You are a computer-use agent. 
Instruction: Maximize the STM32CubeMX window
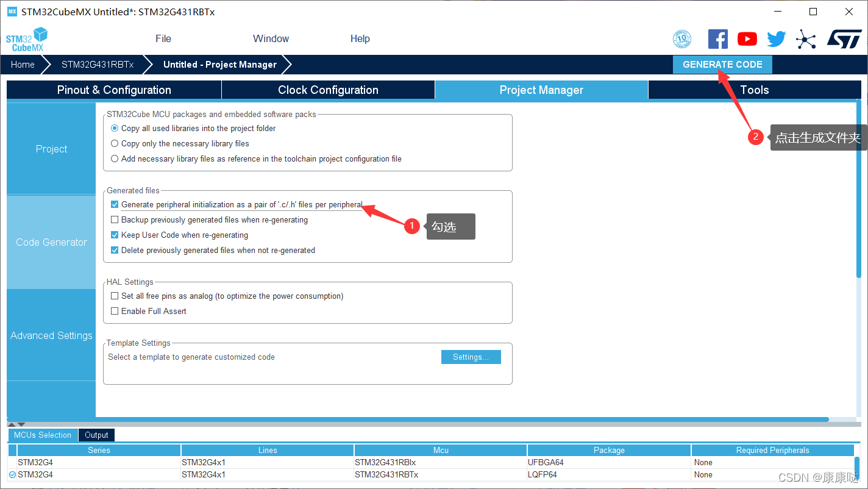click(x=813, y=12)
